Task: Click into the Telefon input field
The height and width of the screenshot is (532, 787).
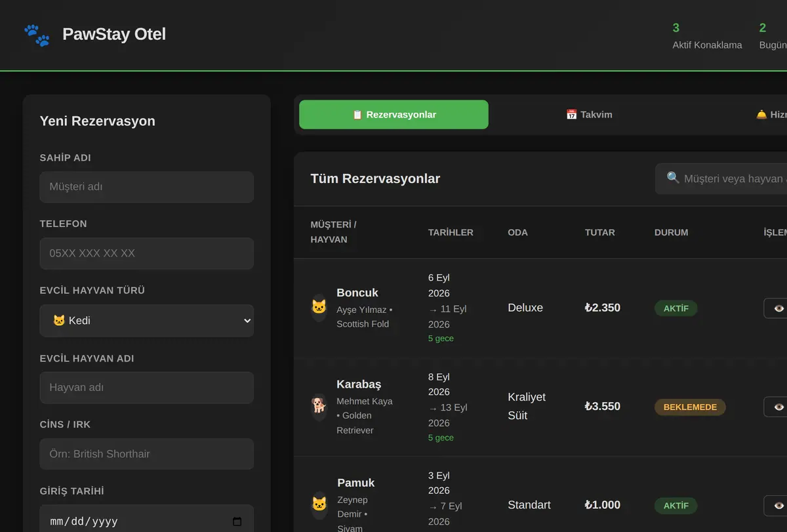Action: [147, 253]
